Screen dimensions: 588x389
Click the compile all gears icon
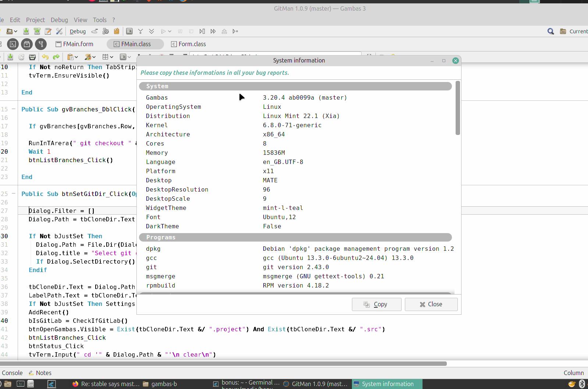106,31
